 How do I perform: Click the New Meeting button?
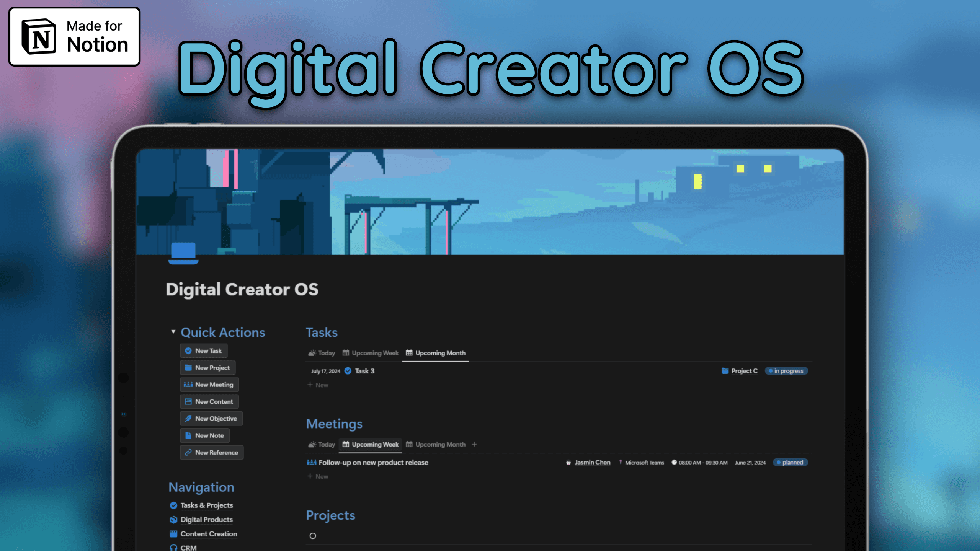209,385
